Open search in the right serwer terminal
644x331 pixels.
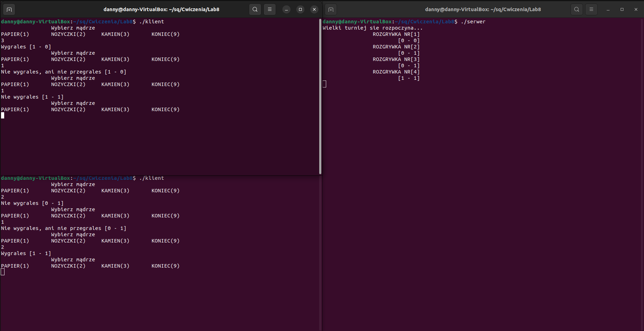point(577,9)
